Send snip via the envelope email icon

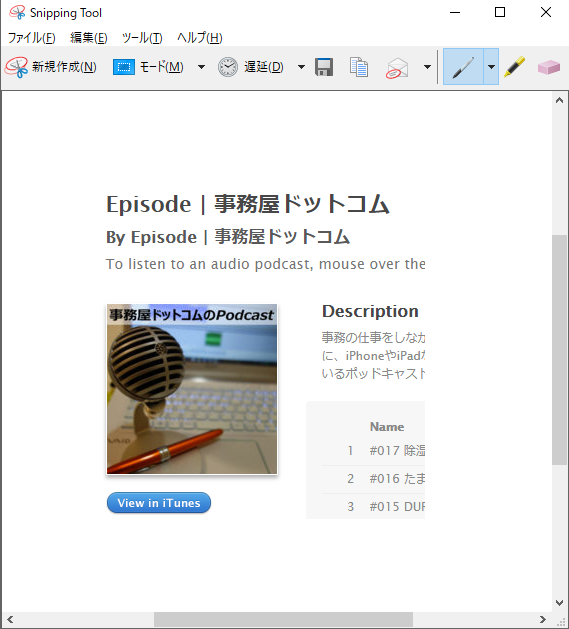click(x=397, y=67)
